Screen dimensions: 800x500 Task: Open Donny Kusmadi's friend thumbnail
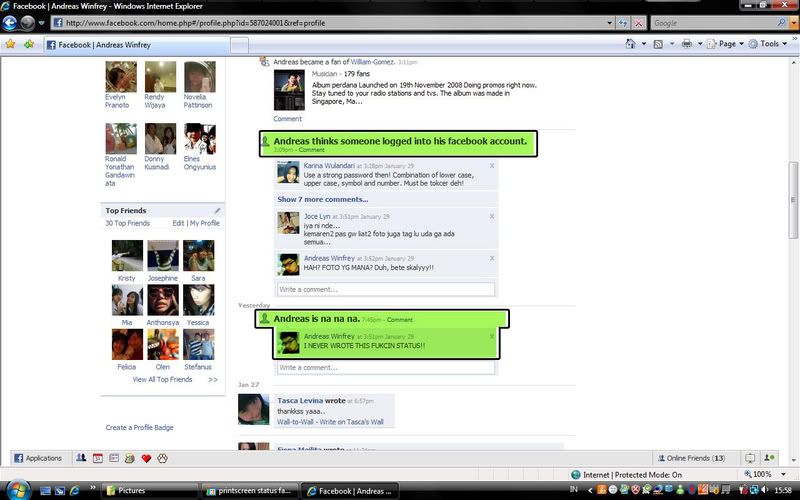coord(160,138)
